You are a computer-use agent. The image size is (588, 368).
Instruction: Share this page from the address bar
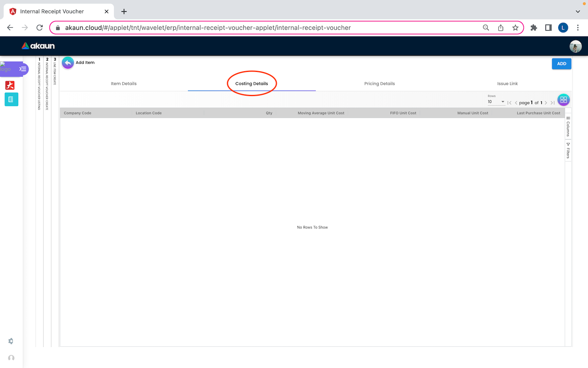(x=501, y=28)
